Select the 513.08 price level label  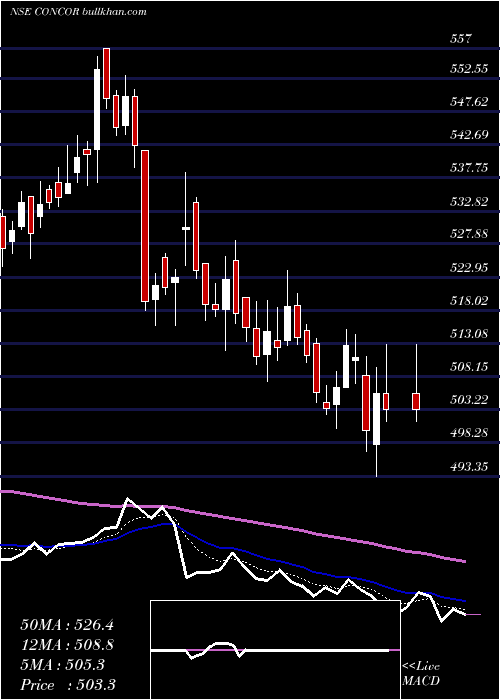[469, 334]
